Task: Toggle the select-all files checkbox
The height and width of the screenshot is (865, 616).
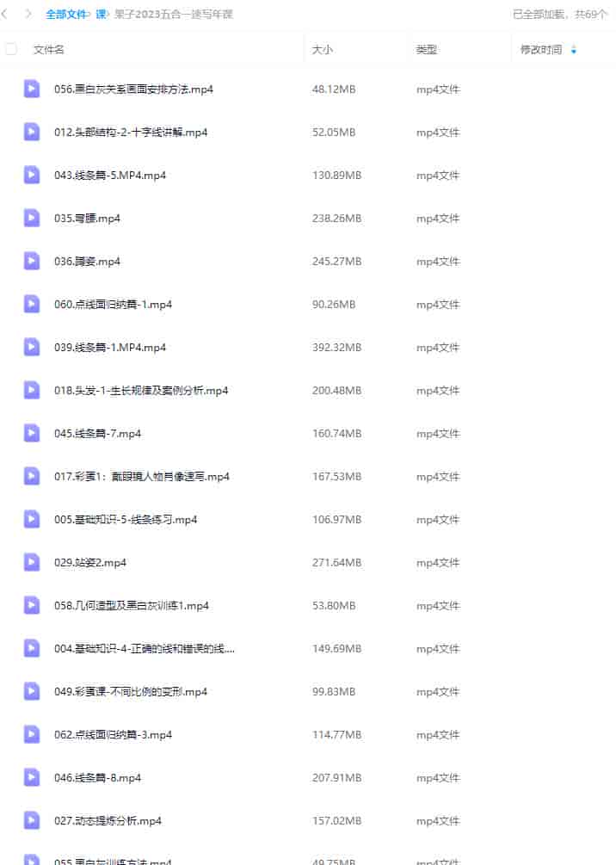Action: (11, 49)
